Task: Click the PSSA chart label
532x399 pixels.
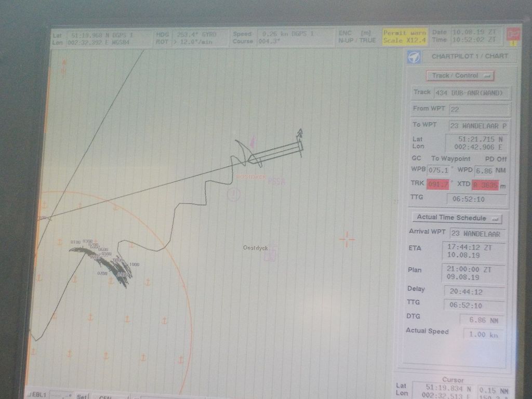Action: tap(276, 181)
